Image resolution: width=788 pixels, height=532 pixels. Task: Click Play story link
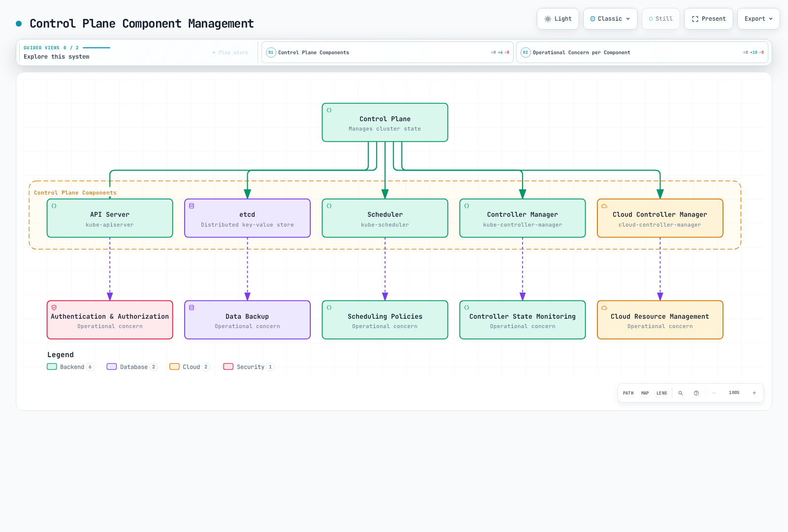click(x=230, y=52)
